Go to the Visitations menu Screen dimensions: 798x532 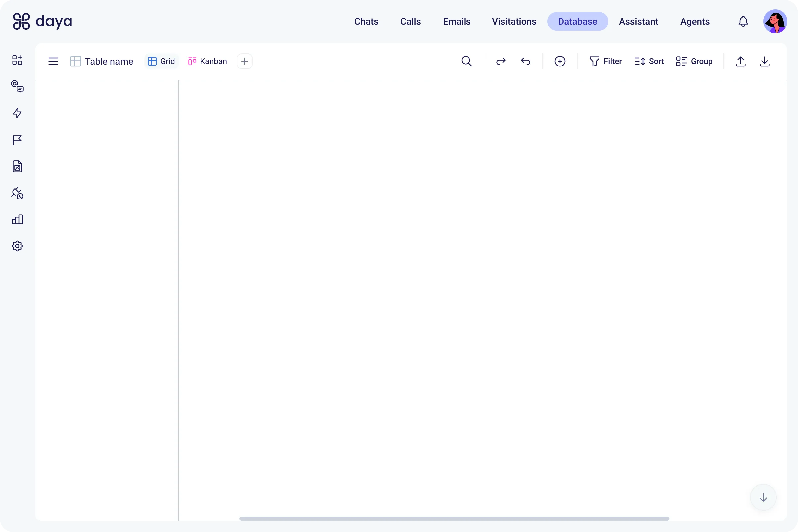(x=514, y=21)
